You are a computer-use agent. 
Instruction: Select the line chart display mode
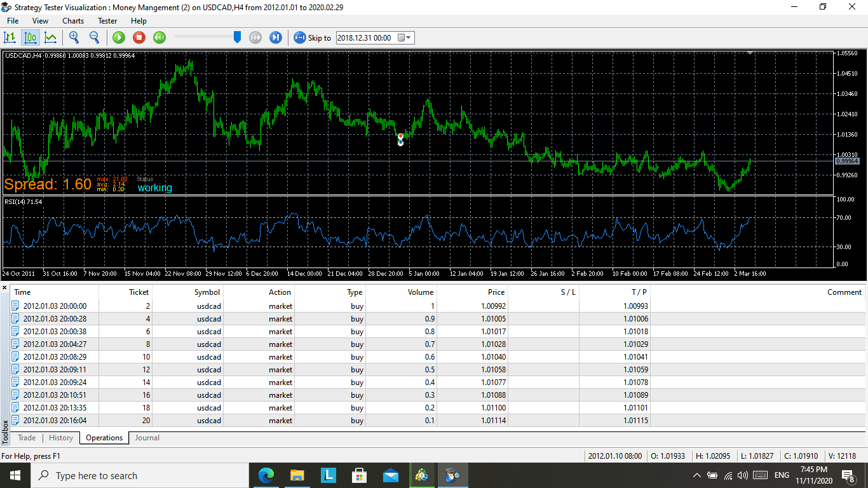click(50, 37)
